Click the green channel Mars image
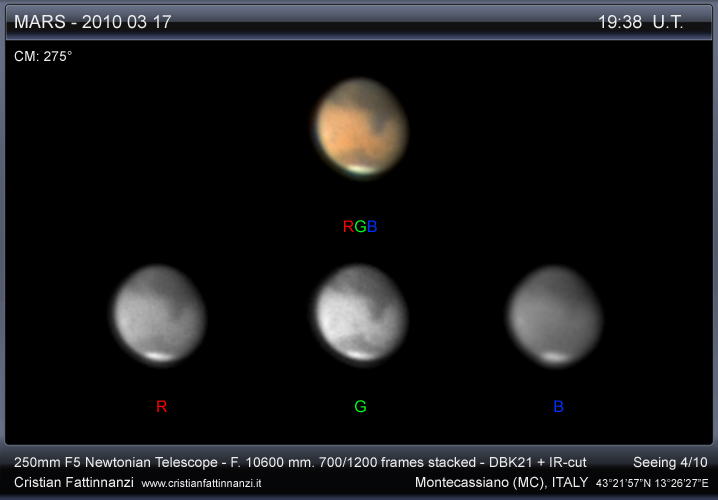 (x=360, y=315)
